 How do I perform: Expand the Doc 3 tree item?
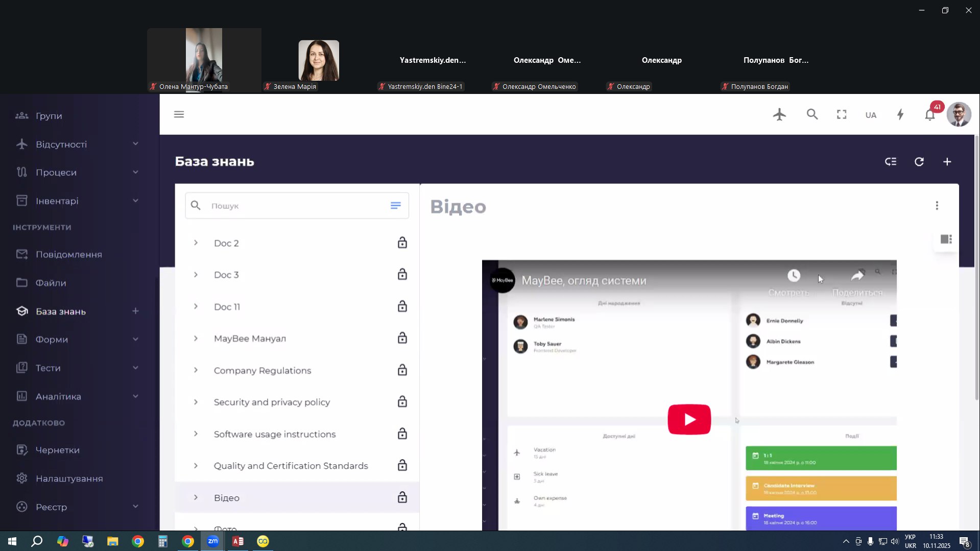pyautogui.click(x=196, y=275)
